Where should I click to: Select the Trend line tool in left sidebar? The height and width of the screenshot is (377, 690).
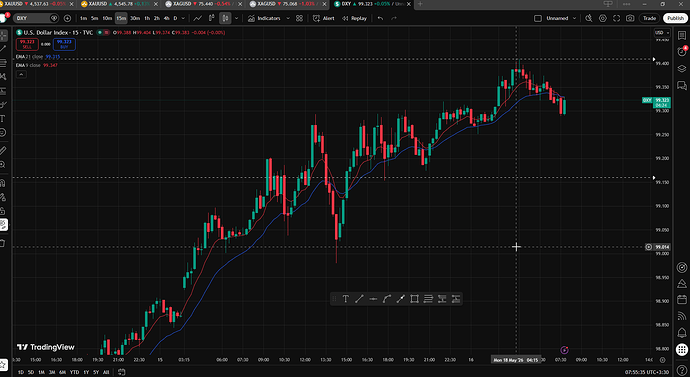pos(4,48)
